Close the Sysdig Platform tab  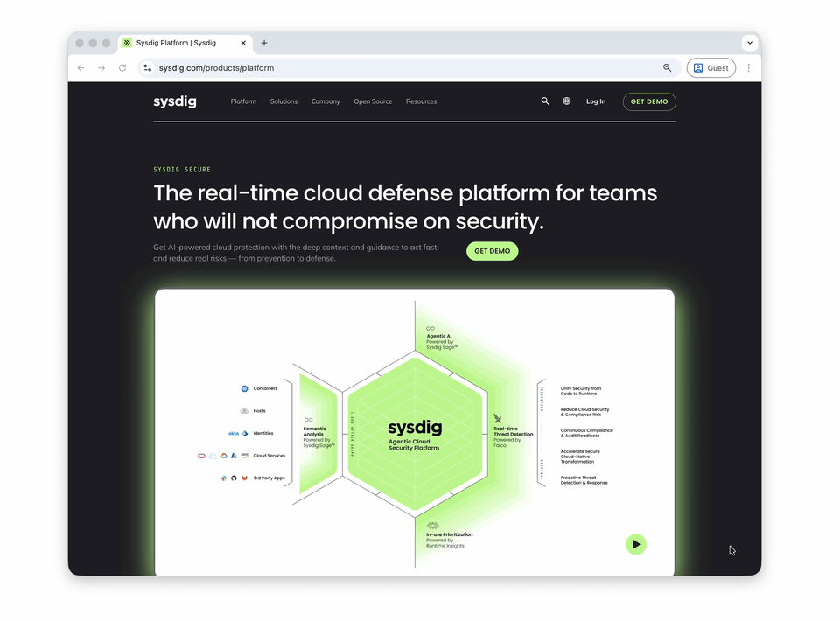coord(243,43)
